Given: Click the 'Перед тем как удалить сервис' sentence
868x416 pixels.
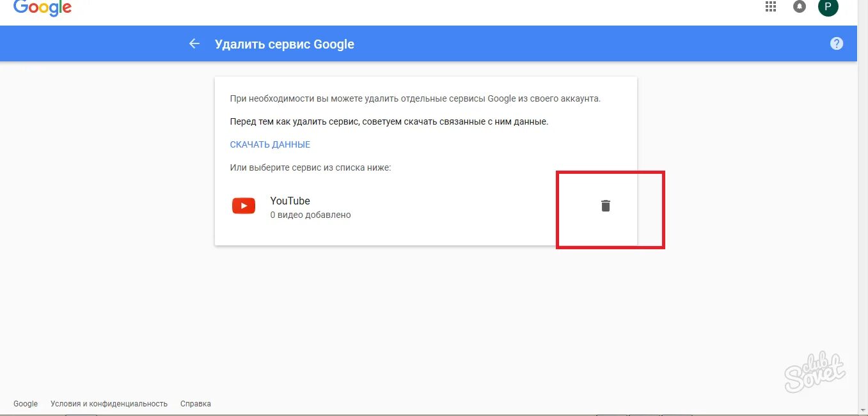Looking at the screenshot, I should (x=389, y=121).
